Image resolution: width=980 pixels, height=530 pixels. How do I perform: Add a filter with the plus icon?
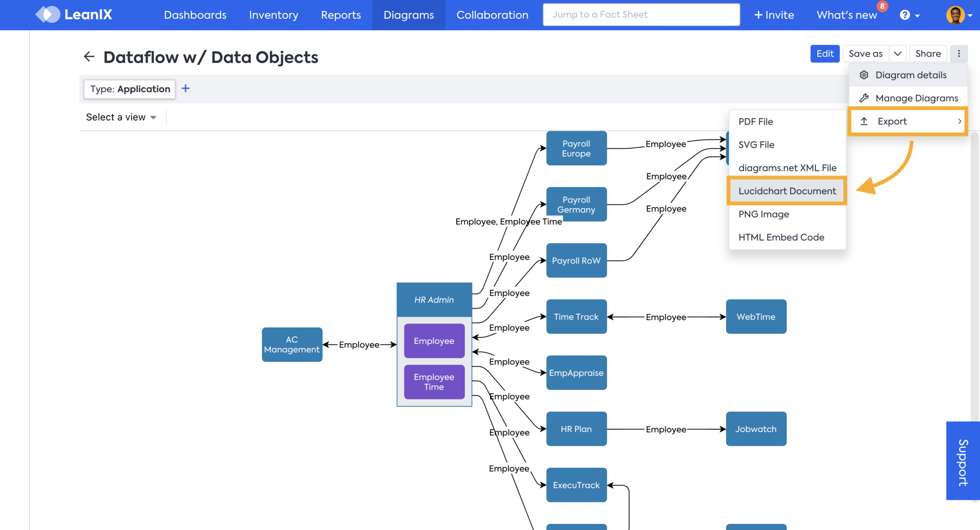coord(185,88)
